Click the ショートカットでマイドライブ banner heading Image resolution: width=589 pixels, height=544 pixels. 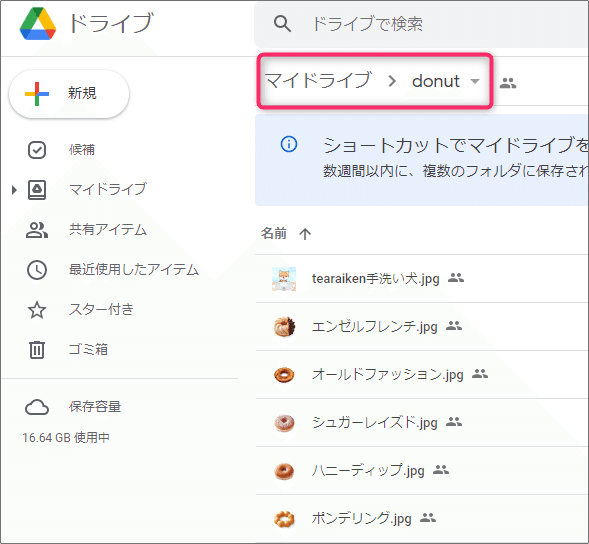coord(456,146)
